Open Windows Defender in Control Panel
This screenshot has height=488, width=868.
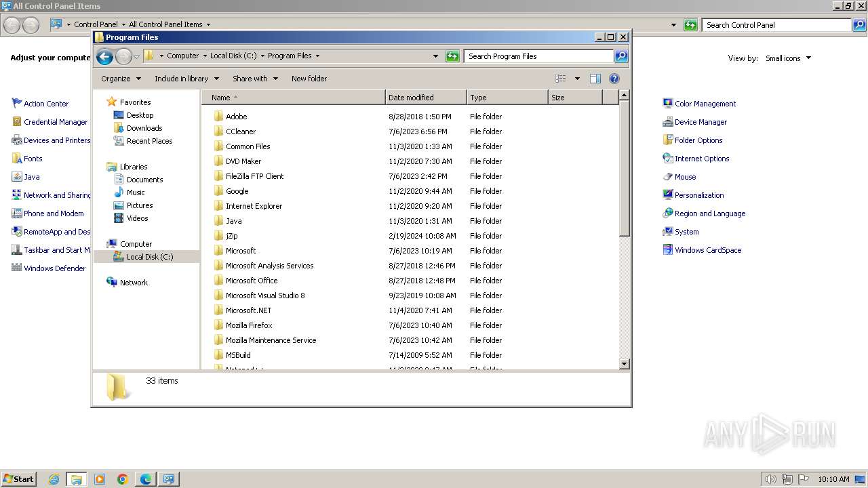click(54, 268)
